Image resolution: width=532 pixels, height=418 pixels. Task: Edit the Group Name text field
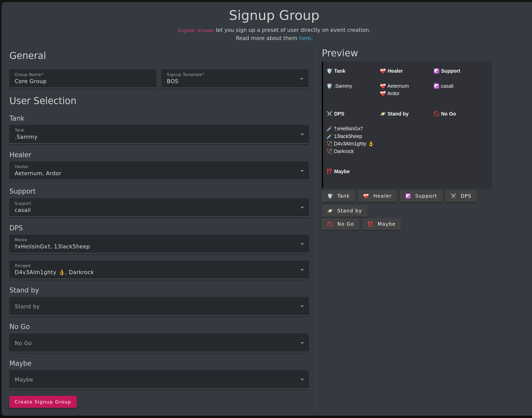pyautogui.click(x=83, y=81)
